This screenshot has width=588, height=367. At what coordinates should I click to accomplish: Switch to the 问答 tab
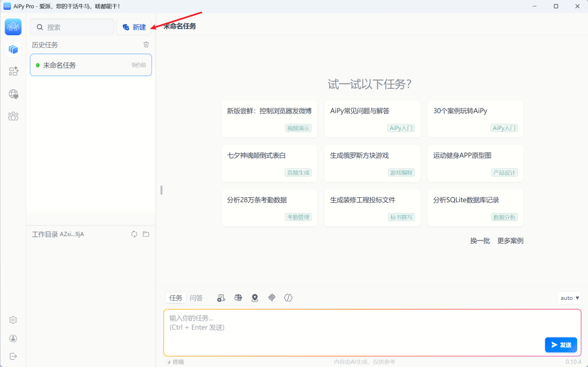196,298
